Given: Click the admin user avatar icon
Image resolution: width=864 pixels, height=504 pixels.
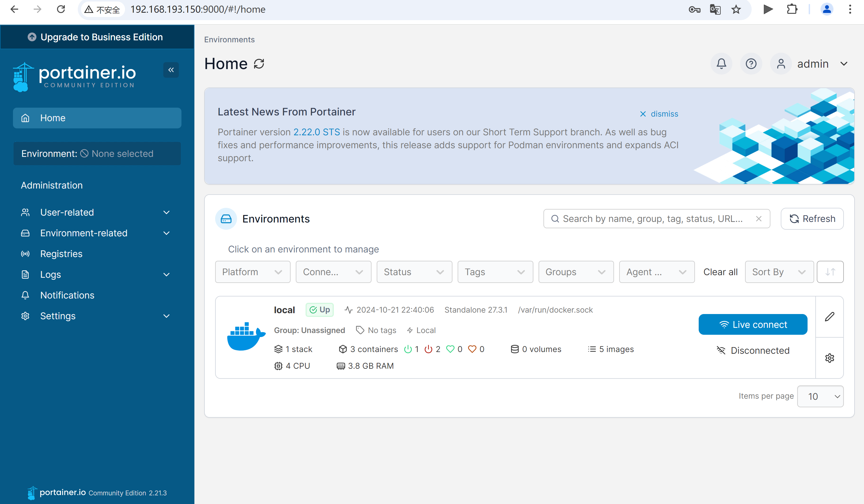Looking at the screenshot, I should point(781,64).
